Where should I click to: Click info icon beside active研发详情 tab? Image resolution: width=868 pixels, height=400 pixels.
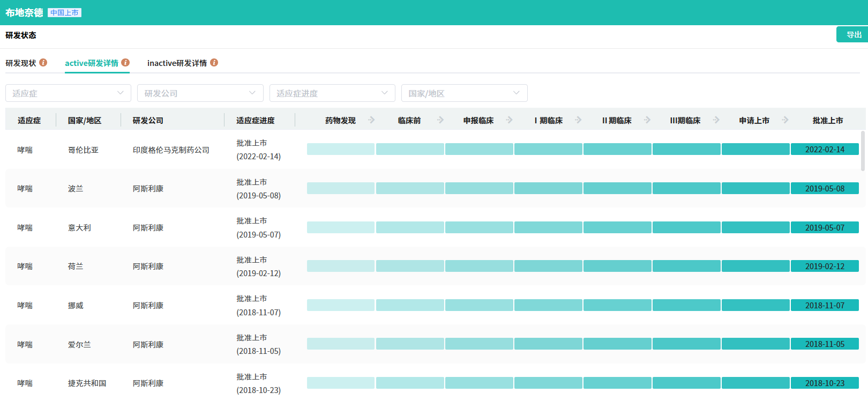pyautogui.click(x=125, y=63)
